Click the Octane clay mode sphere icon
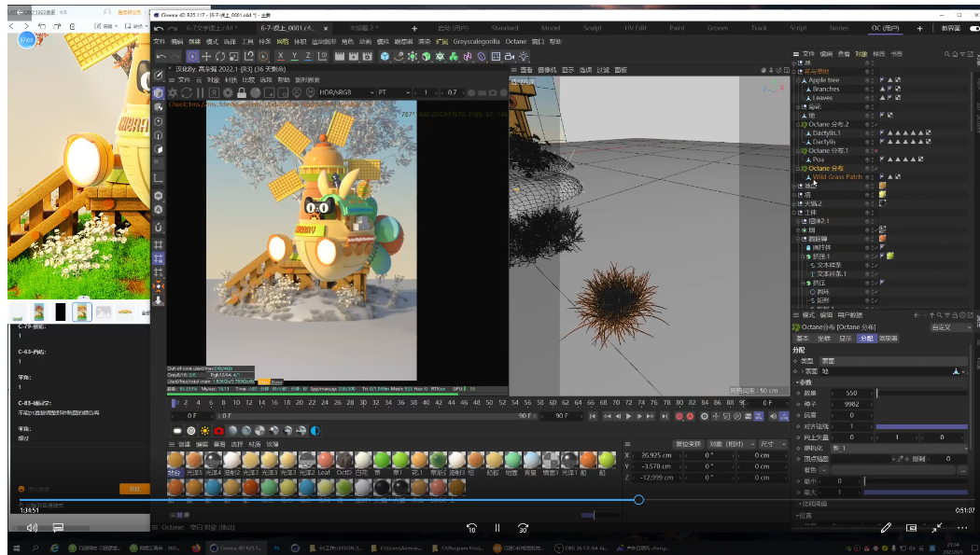The height and width of the screenshot is (555, 980). (x=255, y=92)
